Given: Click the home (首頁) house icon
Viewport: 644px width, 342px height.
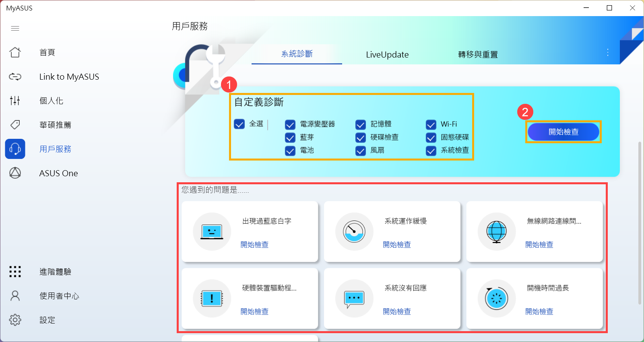Looking at the screenshot, I should [15, 52].
